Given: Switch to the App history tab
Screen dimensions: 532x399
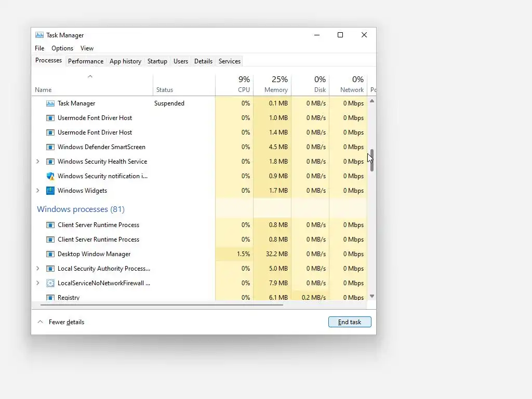Looking at the screenshot, I should [x=125, y=61].
